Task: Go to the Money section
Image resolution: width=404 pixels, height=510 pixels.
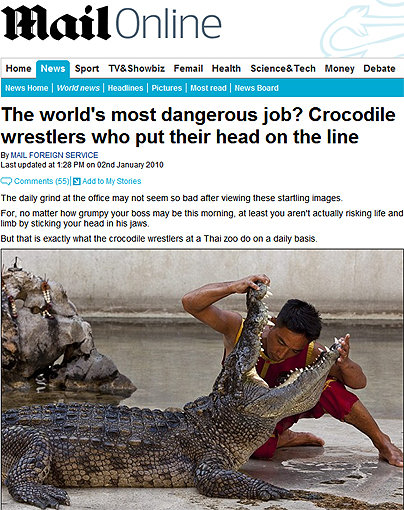Action: pos(340,69)
